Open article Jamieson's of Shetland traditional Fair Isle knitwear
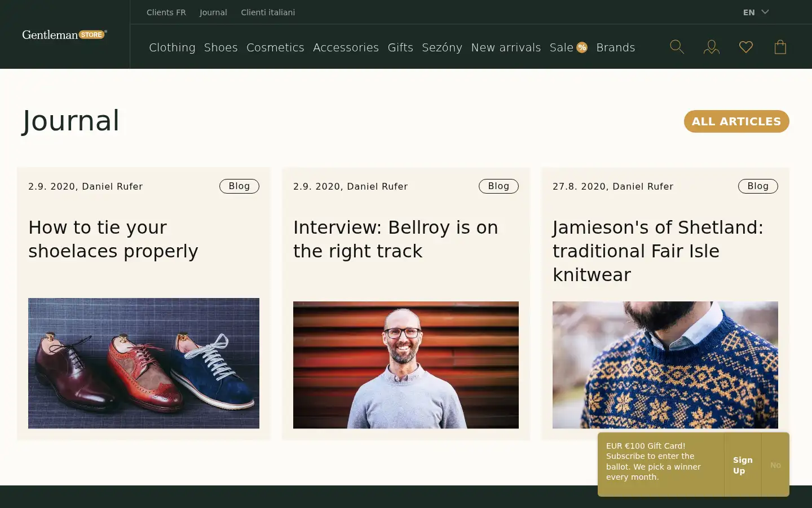The height and width of the screenshot is (508, 812). 658,251
